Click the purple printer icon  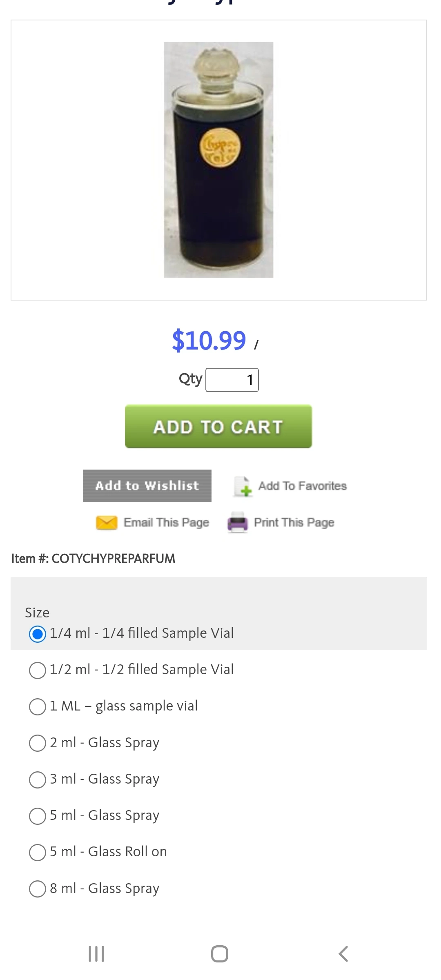click(x=237, y=522)
